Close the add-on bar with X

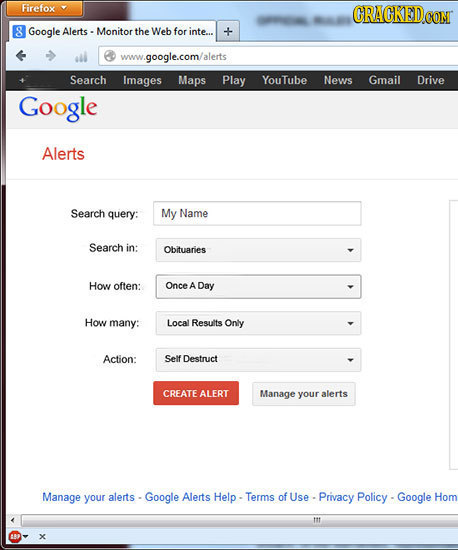point(42,537)
